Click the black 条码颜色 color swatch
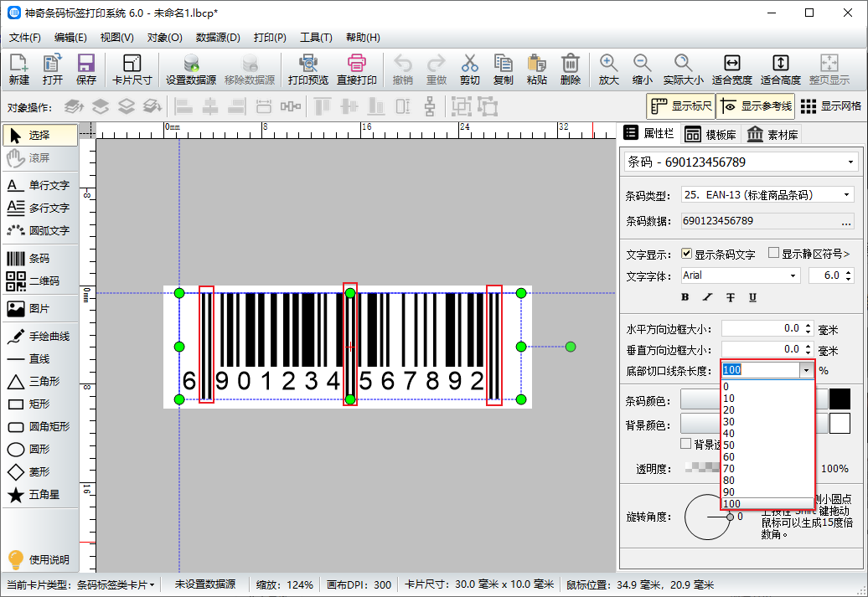868x597 pixels. [840, 400]
